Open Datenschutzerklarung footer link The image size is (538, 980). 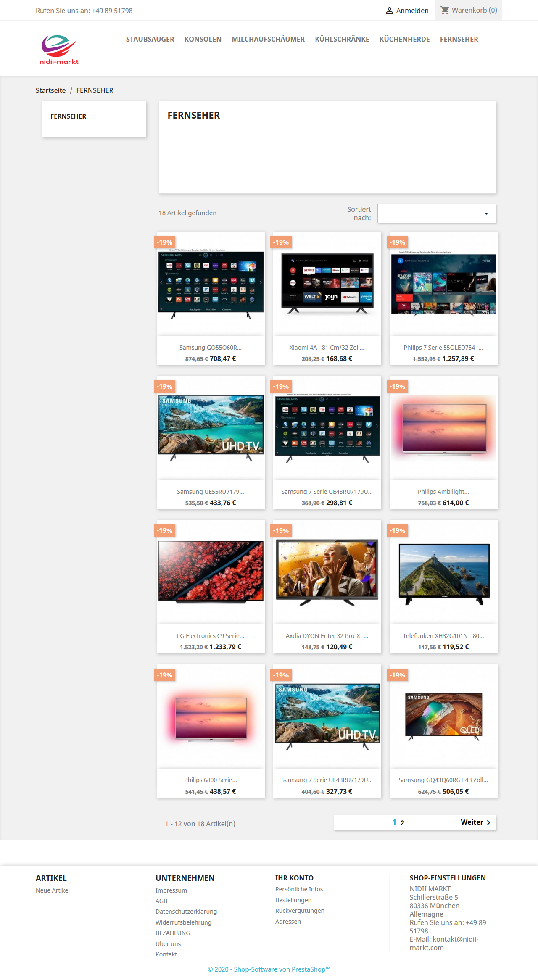pos(186,912)
